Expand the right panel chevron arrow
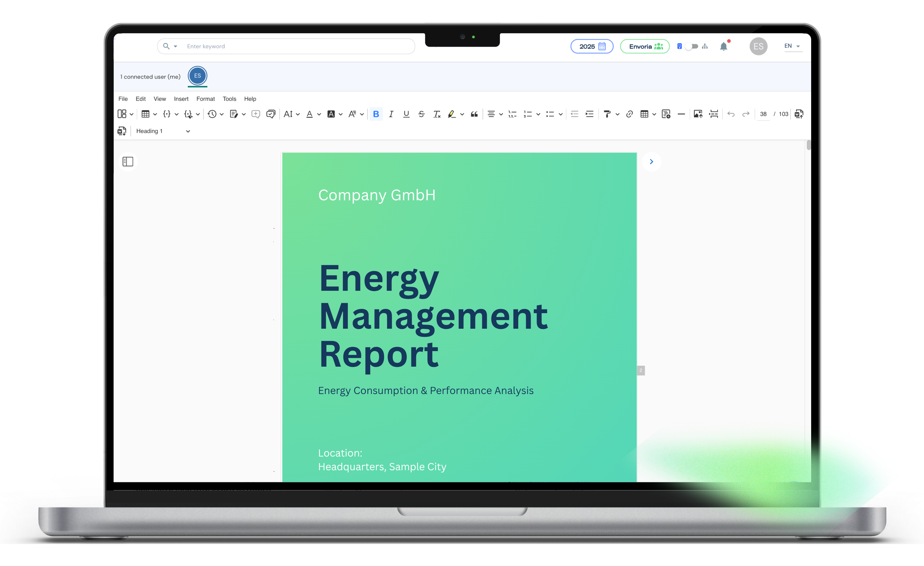 pos(651,162)
